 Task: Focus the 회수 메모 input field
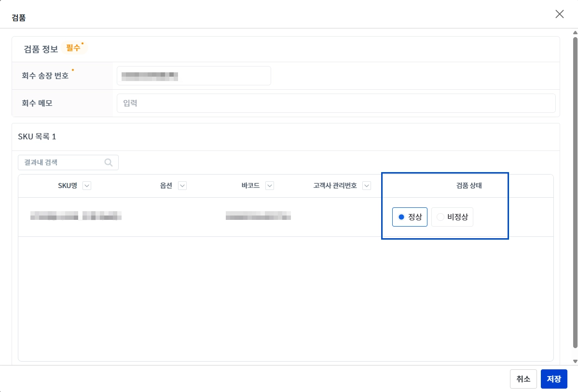tap(336, 103)
